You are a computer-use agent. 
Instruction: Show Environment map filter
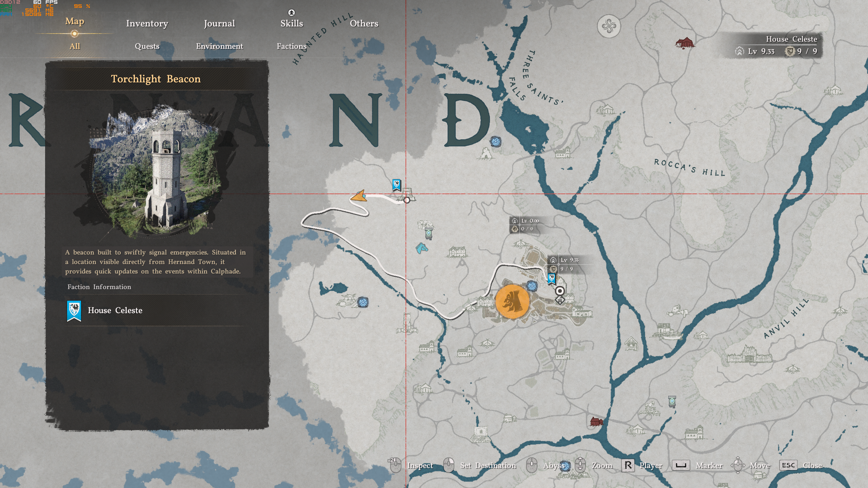click(x=219, y=46)
